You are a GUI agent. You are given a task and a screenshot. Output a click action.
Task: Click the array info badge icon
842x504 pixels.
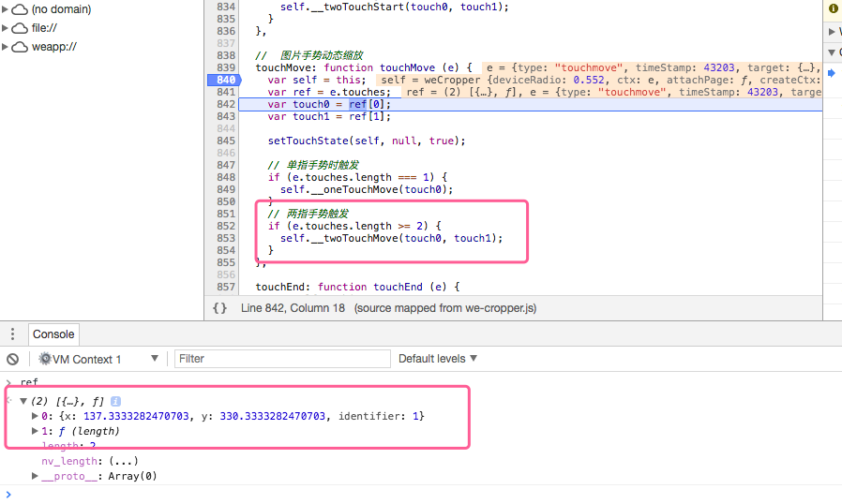pyautogui.click(x=115, y=401)
